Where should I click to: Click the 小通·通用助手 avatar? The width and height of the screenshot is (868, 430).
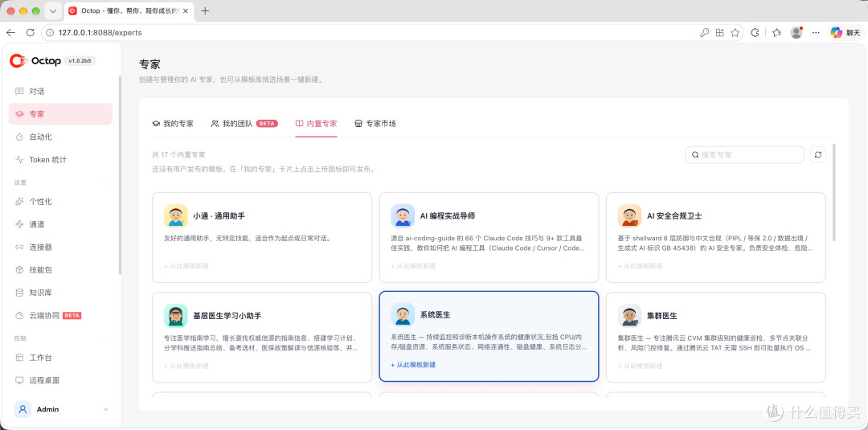tap(175, 216)
